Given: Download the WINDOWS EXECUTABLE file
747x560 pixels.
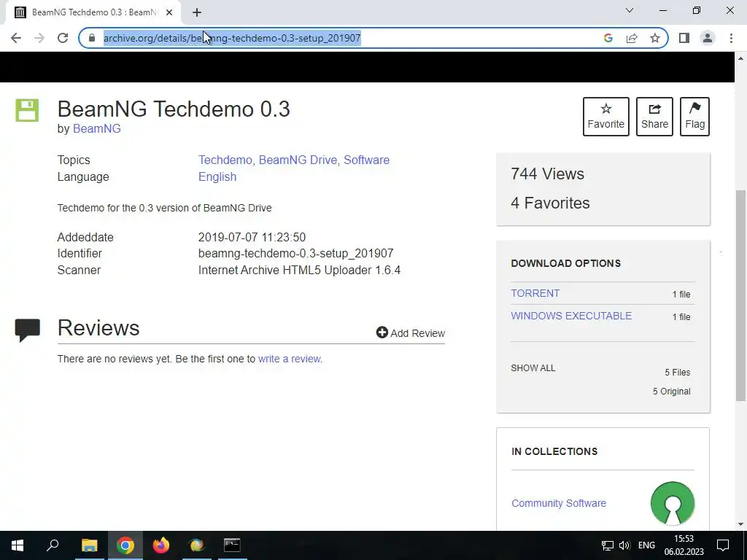Looking at the screenshot, I should [x=571, y=316].
